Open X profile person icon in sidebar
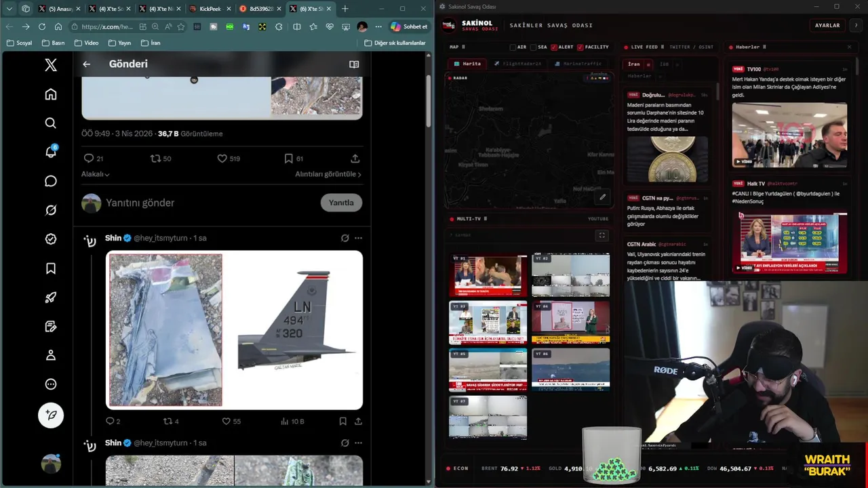The height and width of the screenshot is (488, 868). click(x=51, y=355)
